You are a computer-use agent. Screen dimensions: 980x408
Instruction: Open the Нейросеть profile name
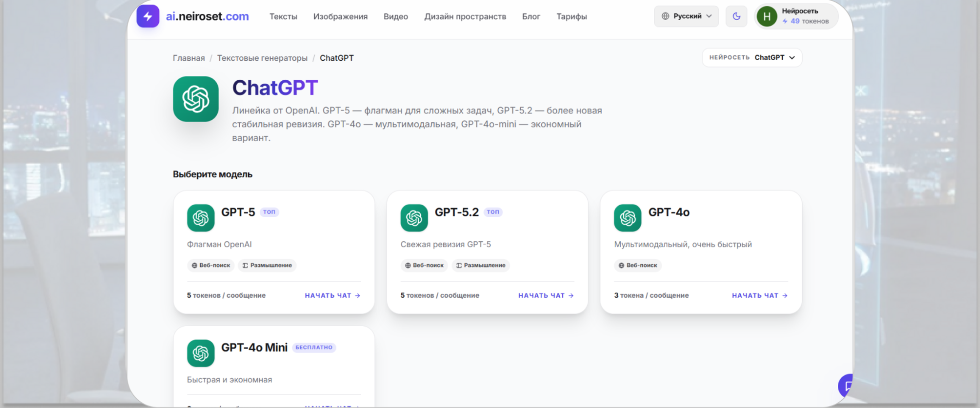pyautogui.click(x=800, y=11)
